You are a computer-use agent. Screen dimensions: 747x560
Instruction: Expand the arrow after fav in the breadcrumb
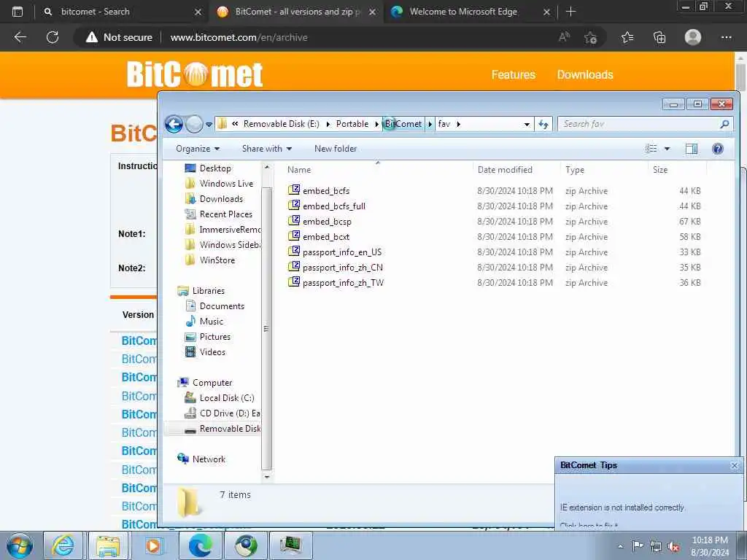(458, 124)
